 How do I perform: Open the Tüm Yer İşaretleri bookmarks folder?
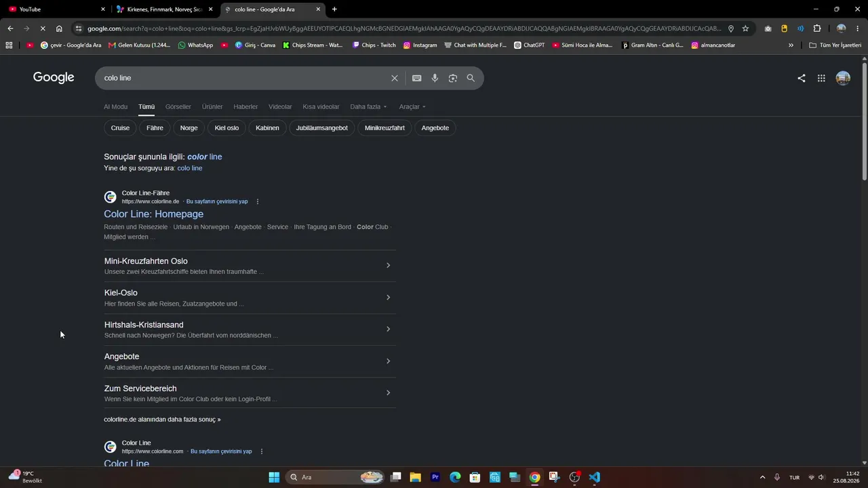point(835,45)
